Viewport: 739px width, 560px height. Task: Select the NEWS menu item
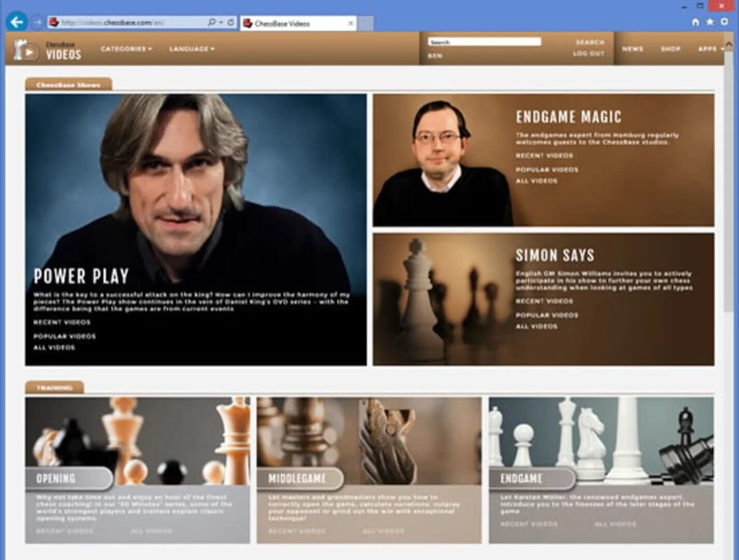point(632,48)
